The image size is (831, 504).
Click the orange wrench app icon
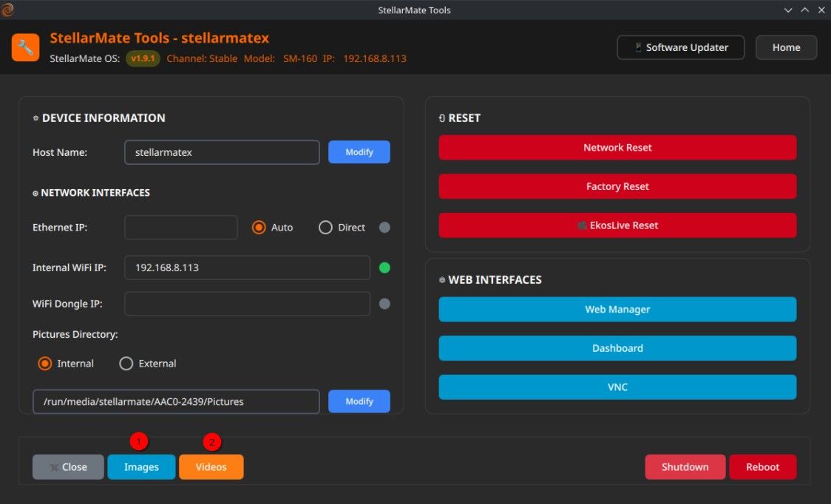[x=25, y=48]
